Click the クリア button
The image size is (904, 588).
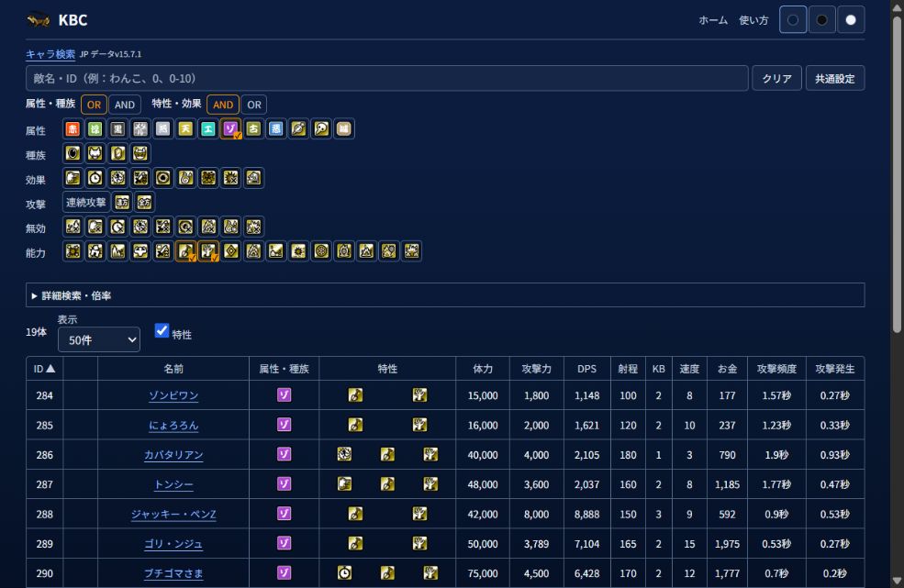(776, 78)
